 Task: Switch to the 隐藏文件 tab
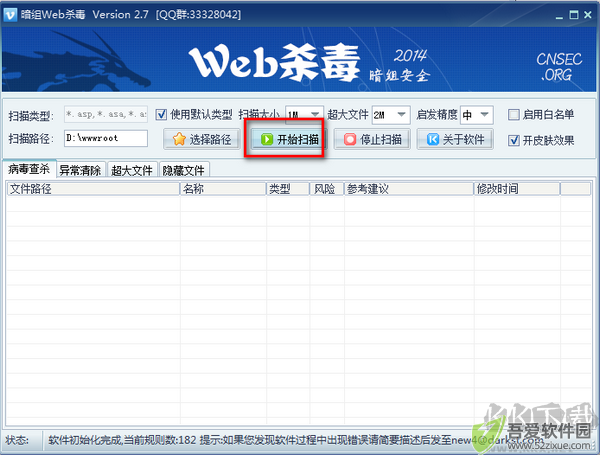pyautogui.click(x=184, y=170)
